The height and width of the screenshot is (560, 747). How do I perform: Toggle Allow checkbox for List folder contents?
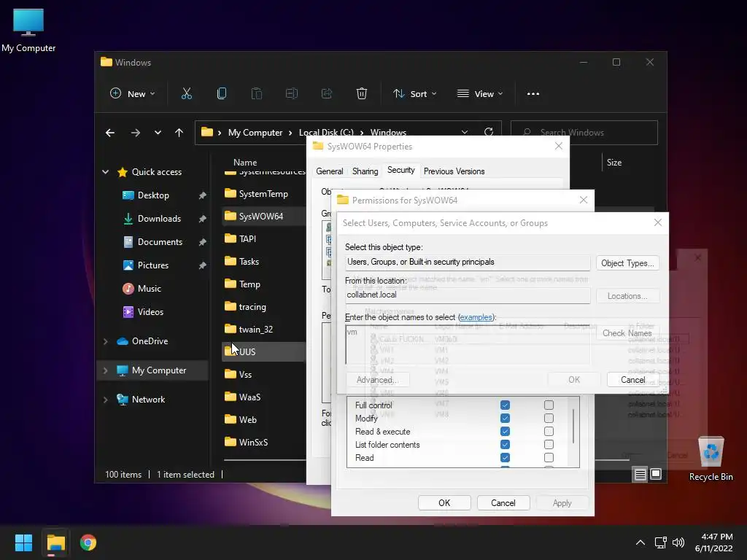[505, 444]
